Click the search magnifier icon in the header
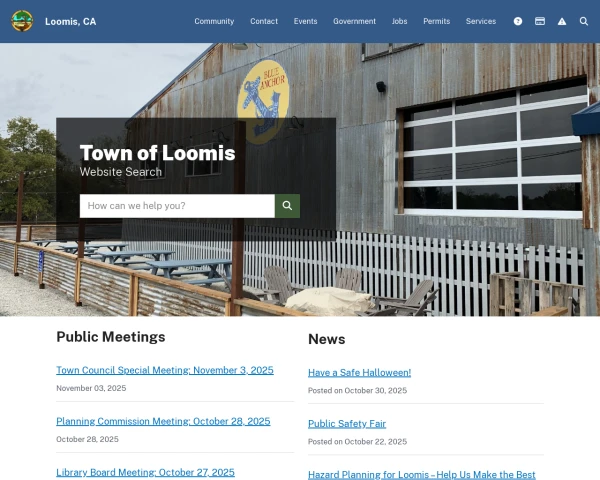The width and height of the screenshot is (600, 480). tap(584, 21)
